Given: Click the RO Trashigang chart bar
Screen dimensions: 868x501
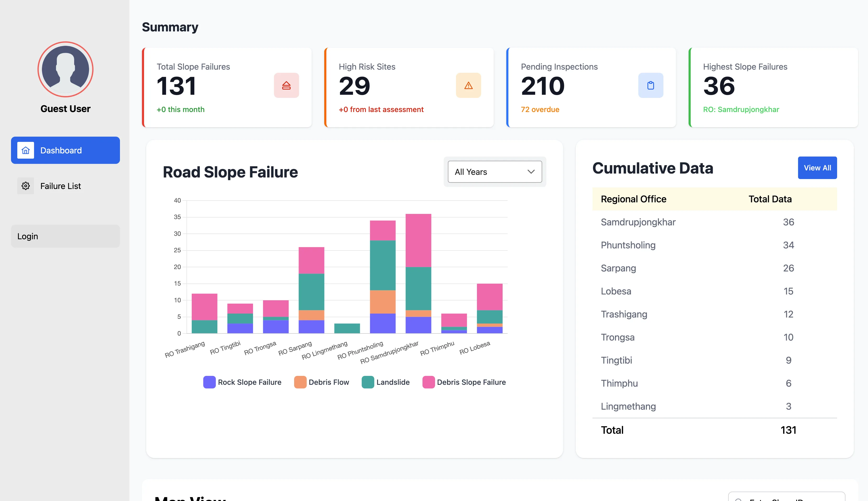Looking at the screenshot, I should (x=204, y=314).
